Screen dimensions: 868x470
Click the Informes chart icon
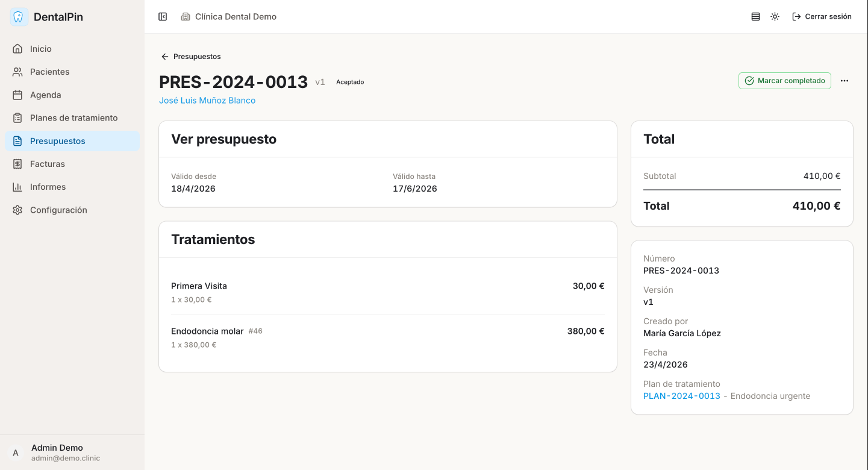click(17, 187)
